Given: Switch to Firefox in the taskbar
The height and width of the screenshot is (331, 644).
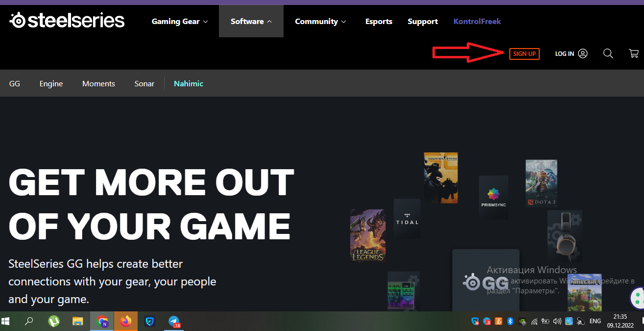Looking at the screenshot, I should [126, 321].
